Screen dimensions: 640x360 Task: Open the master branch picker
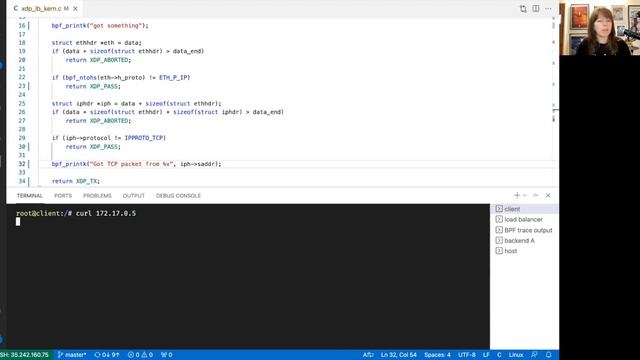[72, 355]
